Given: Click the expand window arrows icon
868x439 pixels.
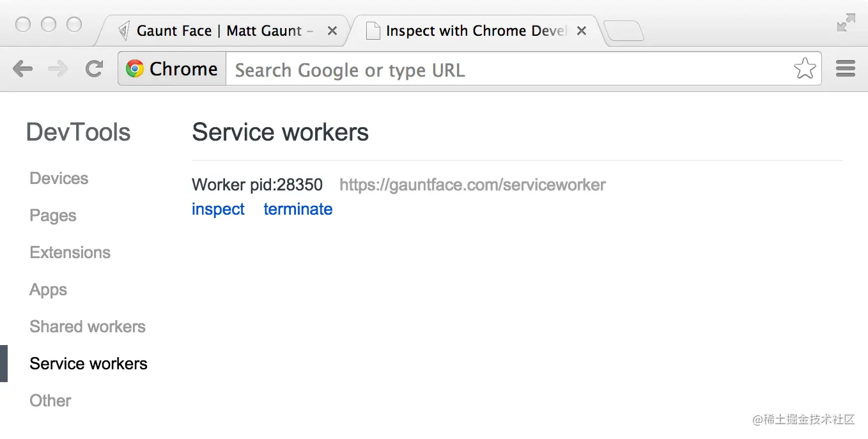Looking at the screenshot, I should click(845, 21).
